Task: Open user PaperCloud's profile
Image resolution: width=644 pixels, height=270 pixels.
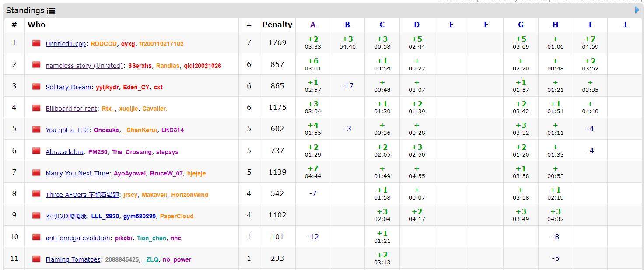Action: 176,216
